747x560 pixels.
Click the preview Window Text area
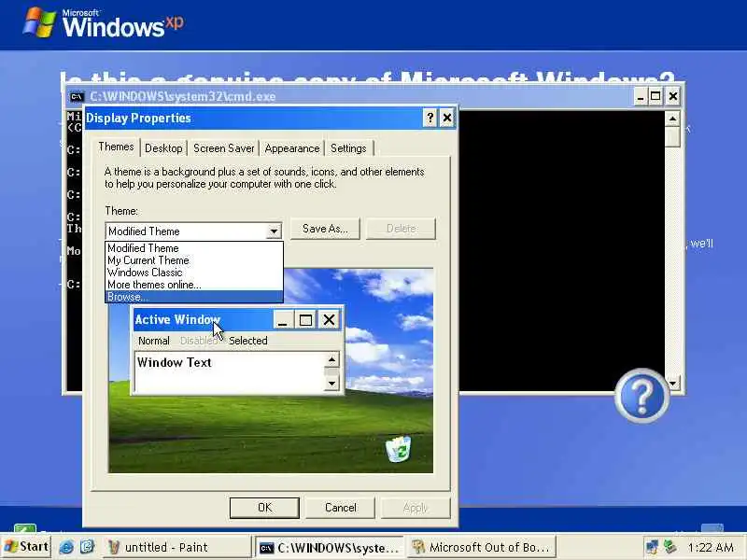[x=230, y=371]
